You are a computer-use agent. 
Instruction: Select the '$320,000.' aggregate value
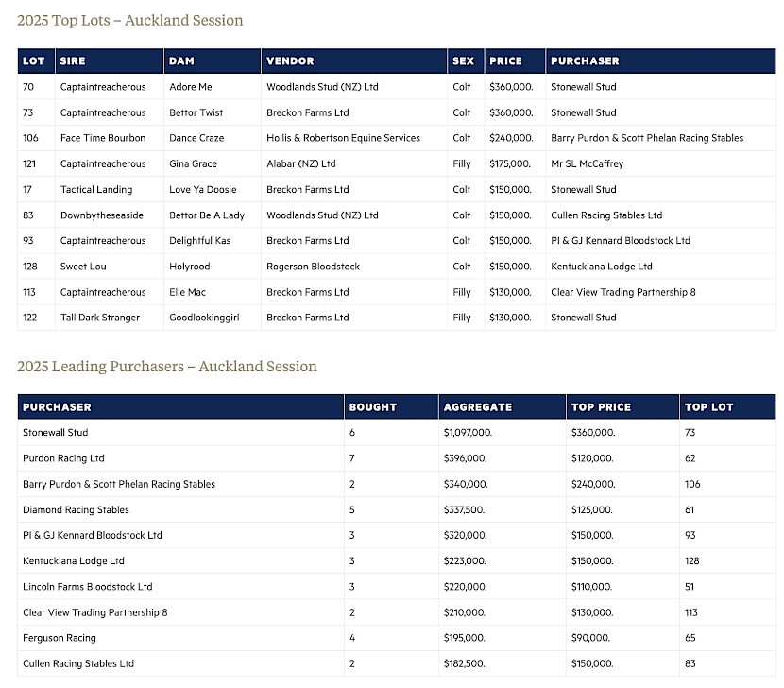pos(465,536)
